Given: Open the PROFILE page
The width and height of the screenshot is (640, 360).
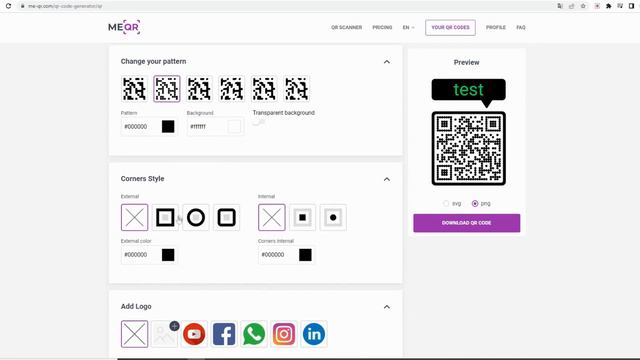Looking at the screenshot, I should [x=496, y=27].
